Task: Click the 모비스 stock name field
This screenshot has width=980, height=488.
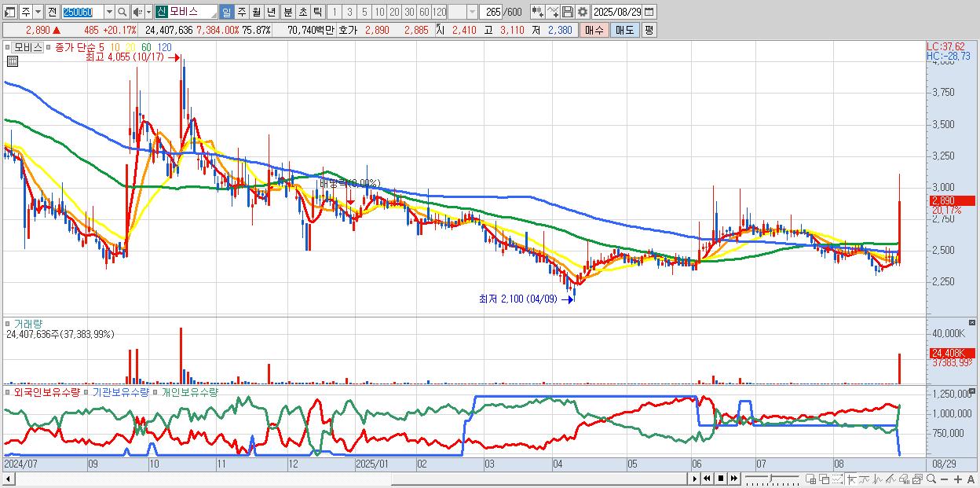Action: click(193, 12)
